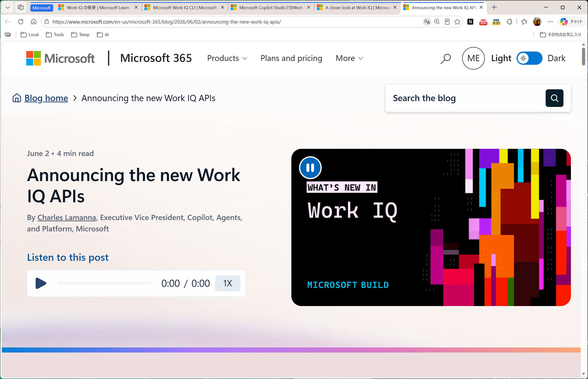The height and width of the screenshot is (379, 588).
Task: Close the Microsoft Work IQ CLI tab
Action: point(222,7)
